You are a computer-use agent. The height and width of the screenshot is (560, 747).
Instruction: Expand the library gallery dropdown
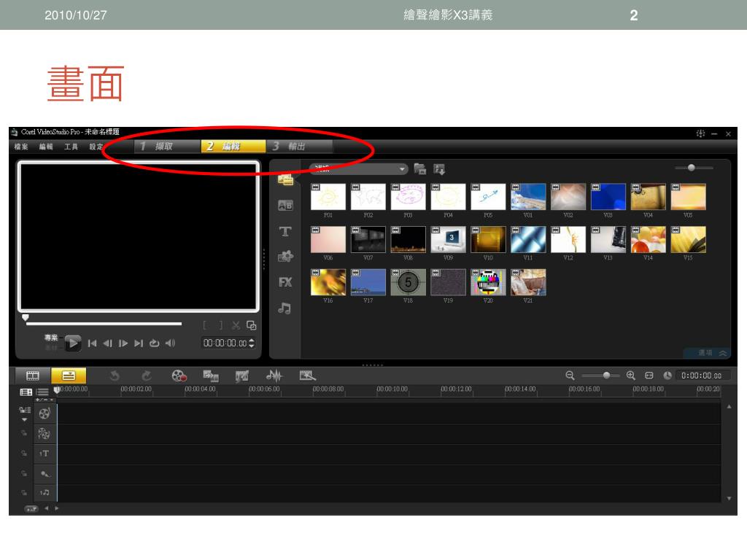(x=359, y=169)
